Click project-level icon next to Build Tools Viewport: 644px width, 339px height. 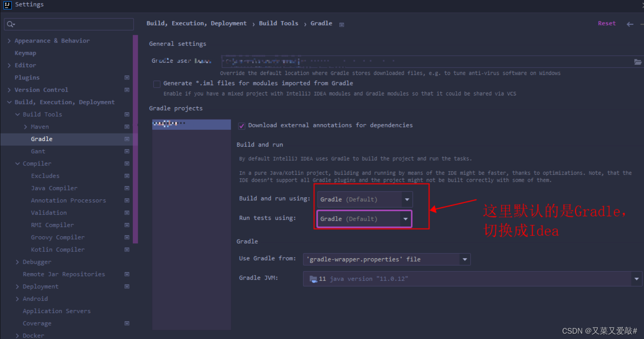click(127, 114)
